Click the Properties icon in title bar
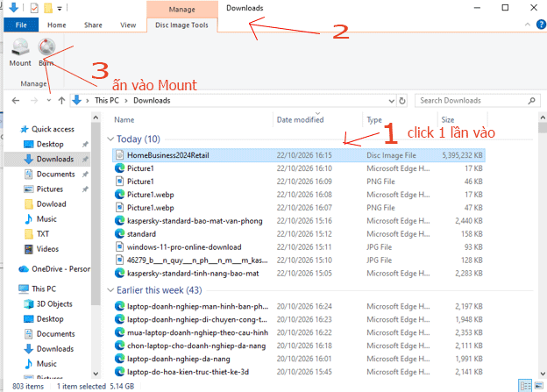 pos(34,8)
